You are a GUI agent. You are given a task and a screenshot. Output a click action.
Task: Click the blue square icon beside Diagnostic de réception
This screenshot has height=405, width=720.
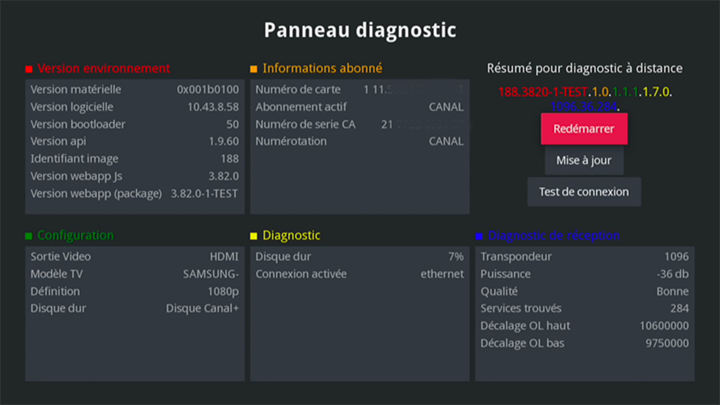pos(479,236)
